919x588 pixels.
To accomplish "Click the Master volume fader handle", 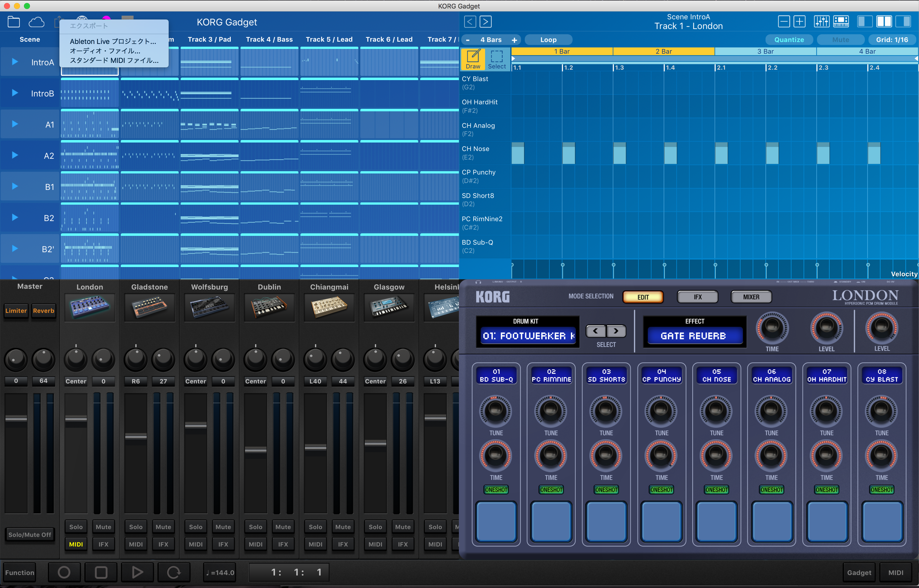I will [16, 419].
